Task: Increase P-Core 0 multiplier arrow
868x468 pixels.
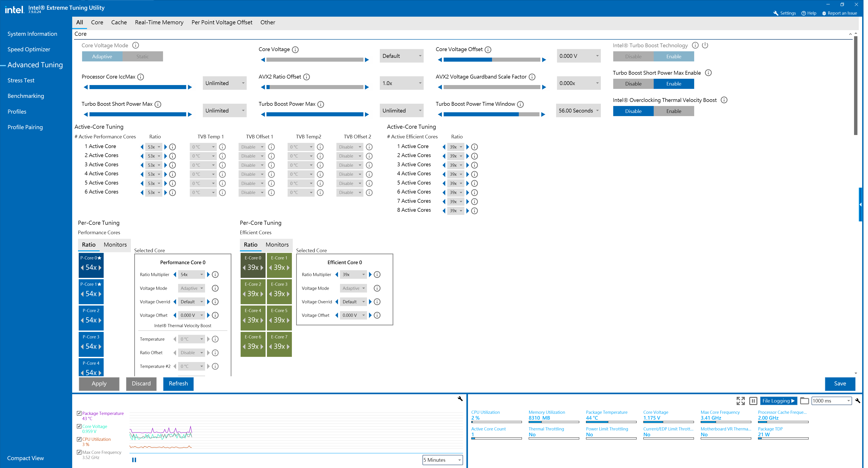Action: coord(100,267)
